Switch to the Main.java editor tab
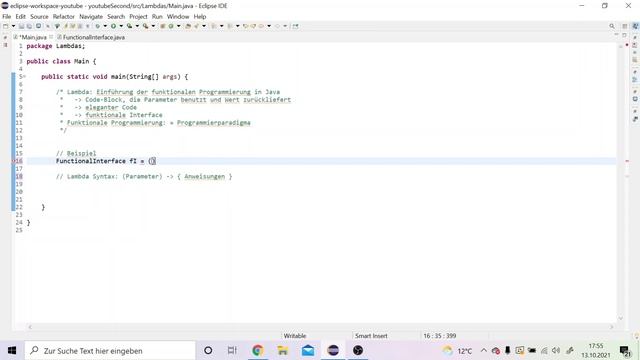This screenshot has height=360, width=640. (x=32, y=37)
